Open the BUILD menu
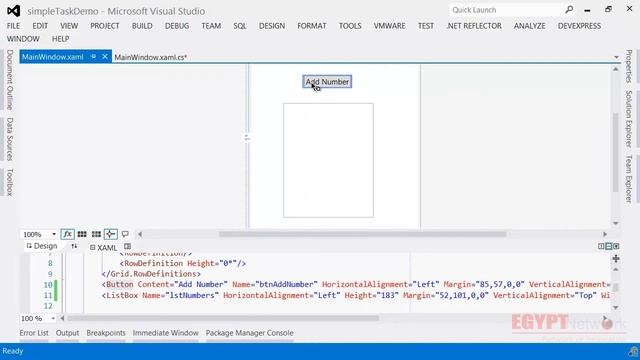 point(142,26)
